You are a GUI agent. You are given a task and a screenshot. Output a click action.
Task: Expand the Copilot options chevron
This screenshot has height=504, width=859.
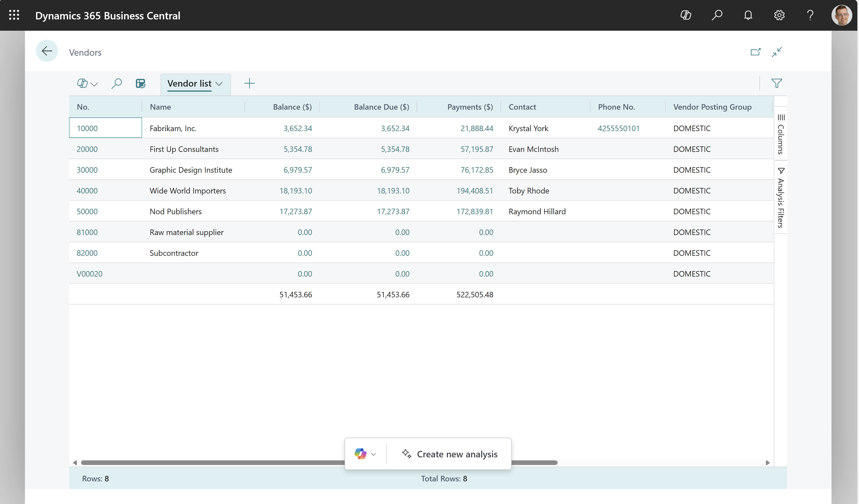(x=372, y=454)
